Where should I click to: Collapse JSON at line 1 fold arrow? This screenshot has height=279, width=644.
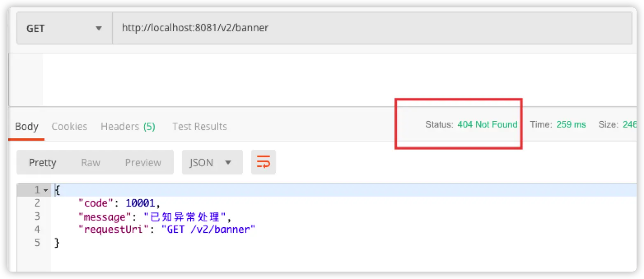click(45, 190)
